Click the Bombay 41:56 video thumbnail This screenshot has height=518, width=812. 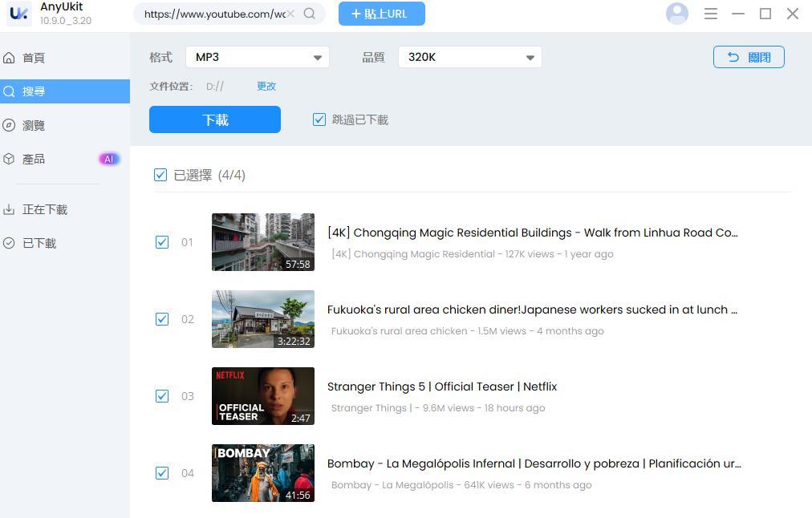(263, 473)
